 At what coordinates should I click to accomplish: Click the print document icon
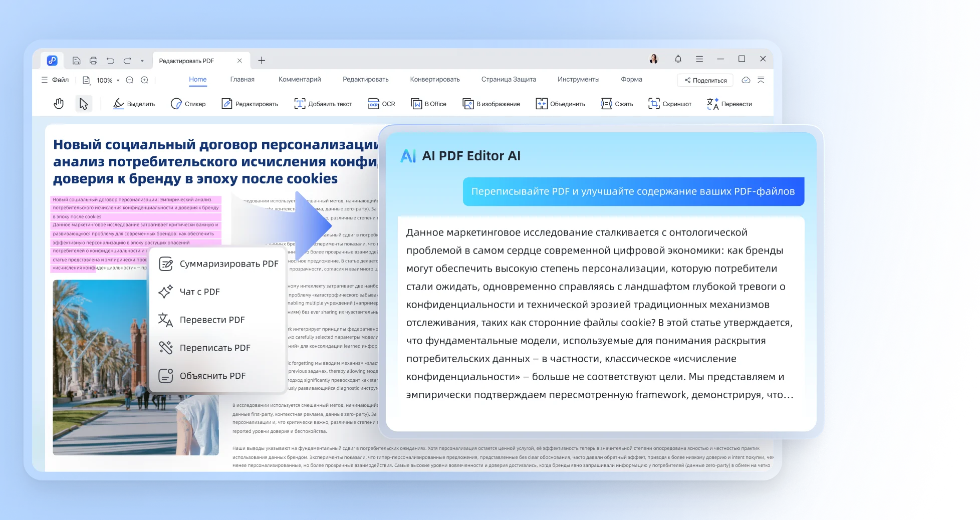click(93, 60)
